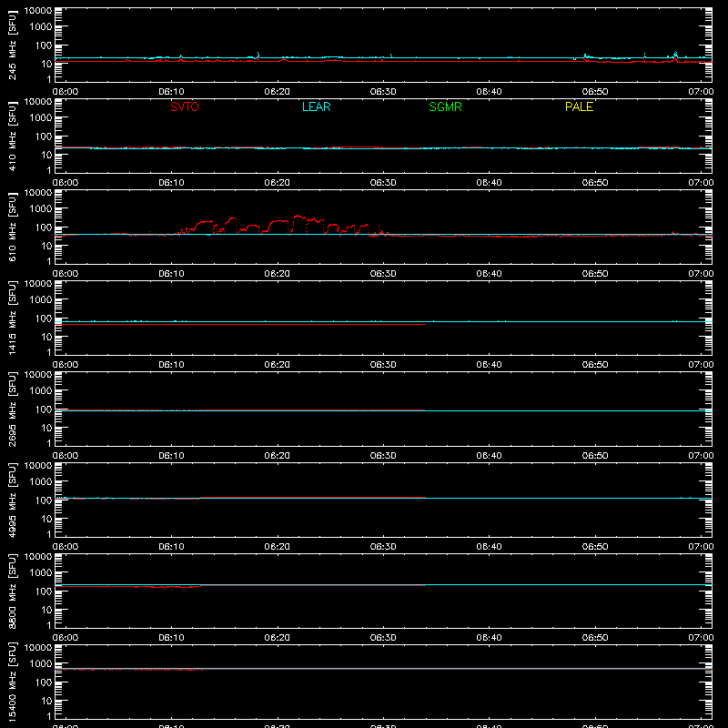Click the 100 y-axis value on 2695 MHz panel
This screenshot has height=728, width=728.
[44, 409]
